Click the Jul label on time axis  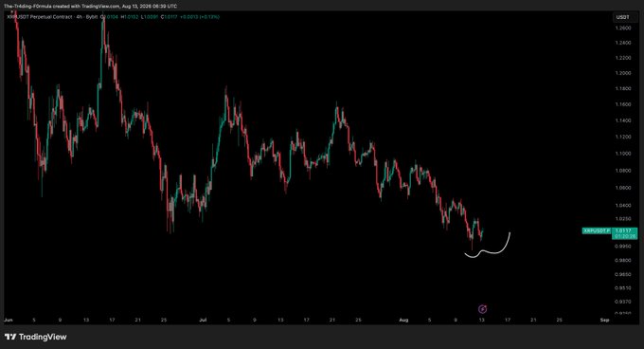tap(203, 320)
